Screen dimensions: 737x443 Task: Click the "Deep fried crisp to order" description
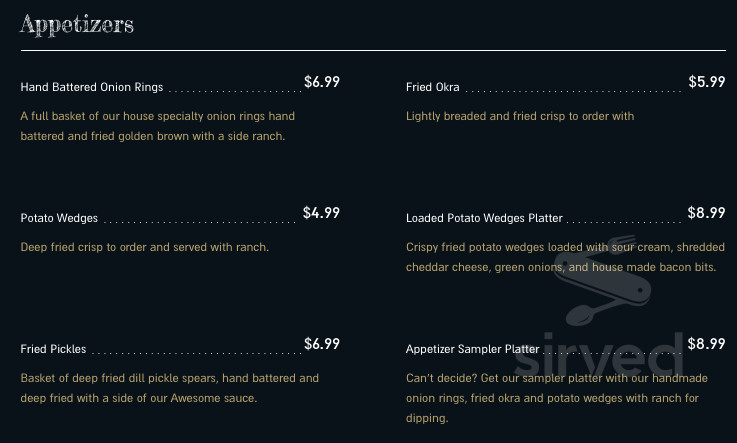[144, 247]
